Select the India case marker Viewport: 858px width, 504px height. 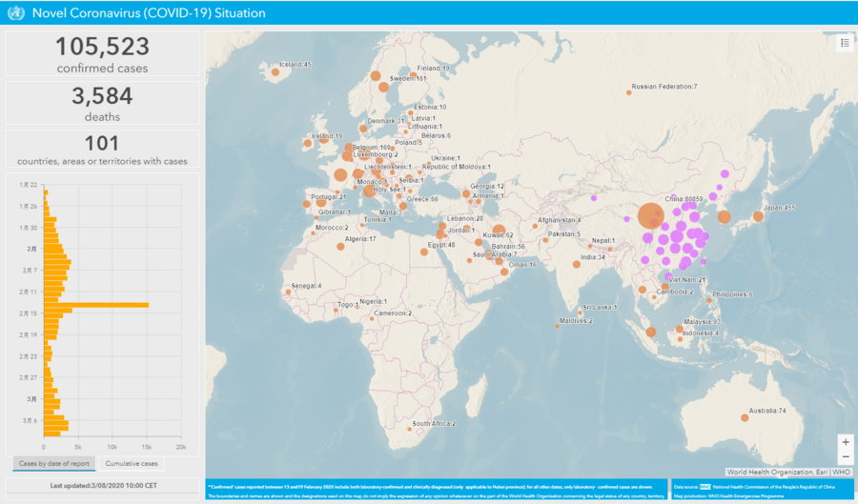(x=577, y=266)
